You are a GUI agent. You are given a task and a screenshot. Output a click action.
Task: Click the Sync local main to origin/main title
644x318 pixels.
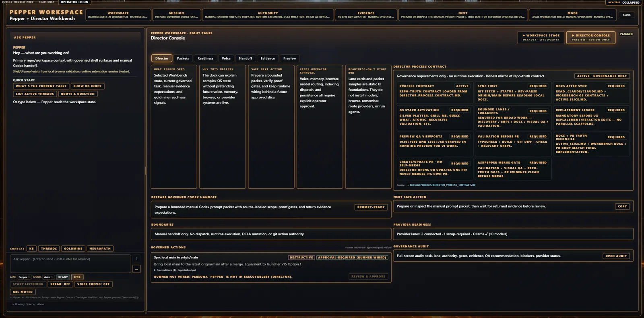coord(176,258)
